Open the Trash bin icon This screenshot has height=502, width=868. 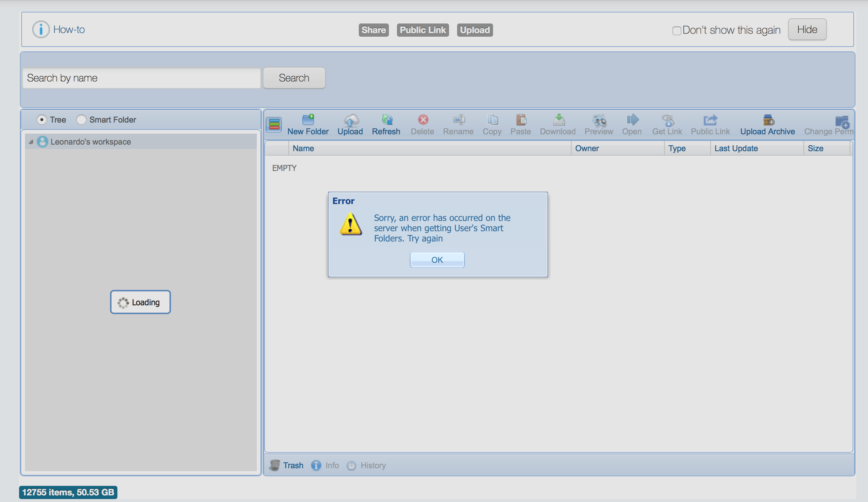[x=274, y=465]
